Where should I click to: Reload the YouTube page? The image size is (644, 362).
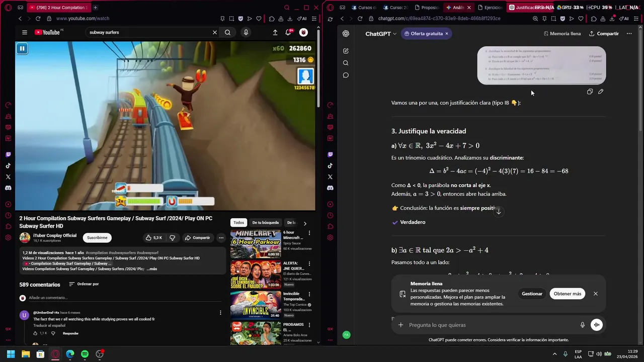point(38,19)
